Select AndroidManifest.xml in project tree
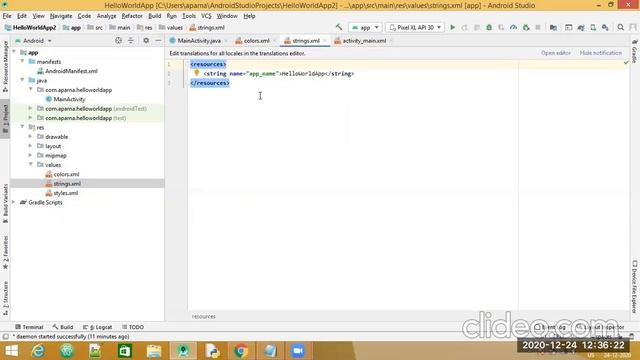The height and width of the screenshot is (360, 640). pyautogui.click(x=71, y=71)
